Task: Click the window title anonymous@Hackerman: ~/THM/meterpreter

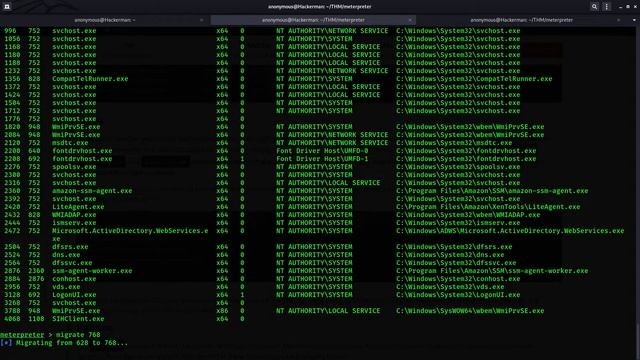Action: (320, 7)
